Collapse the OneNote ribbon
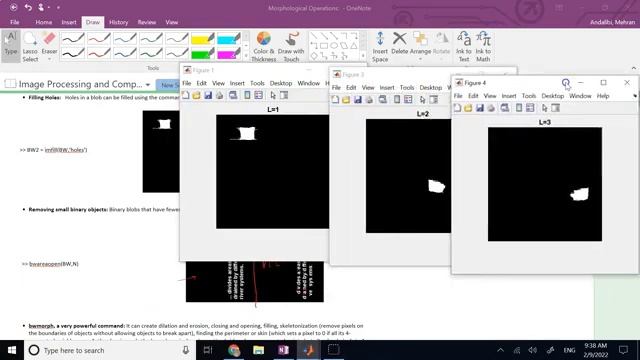640x360 pixels. 633,68
